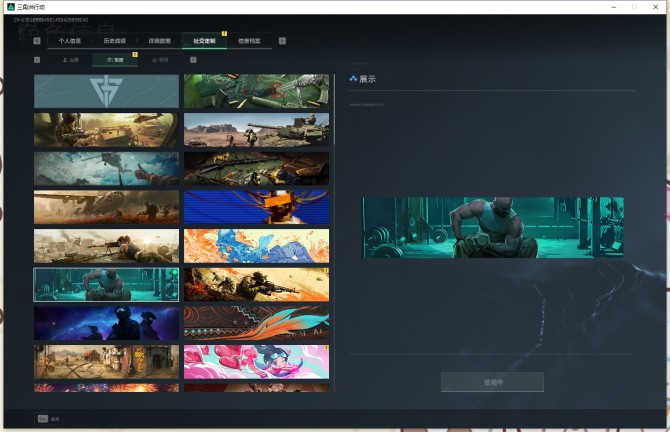Screen dimensions: 670x432
Task: Pick the desert tank banner
Action: 256,130
